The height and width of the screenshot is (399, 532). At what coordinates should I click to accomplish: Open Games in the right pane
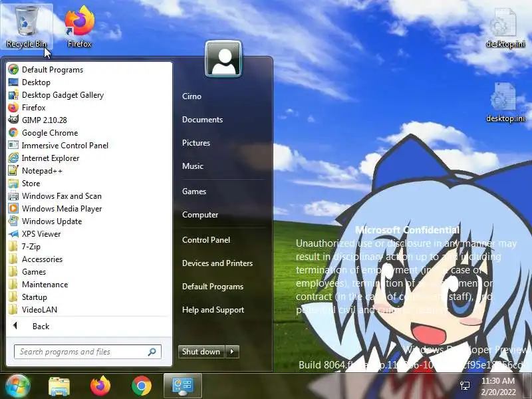point(194,192)
